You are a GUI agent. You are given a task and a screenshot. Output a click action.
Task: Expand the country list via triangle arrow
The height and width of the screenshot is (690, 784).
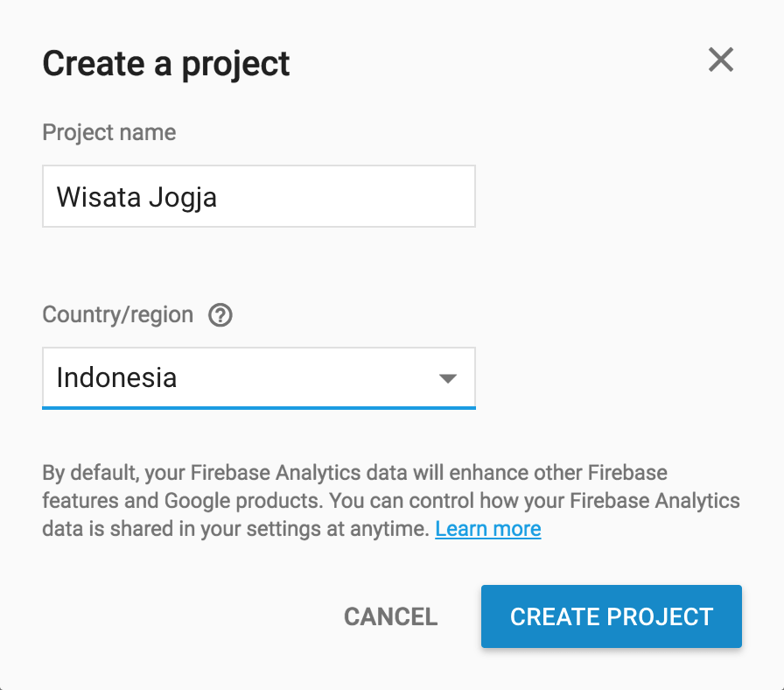(447, 378)
